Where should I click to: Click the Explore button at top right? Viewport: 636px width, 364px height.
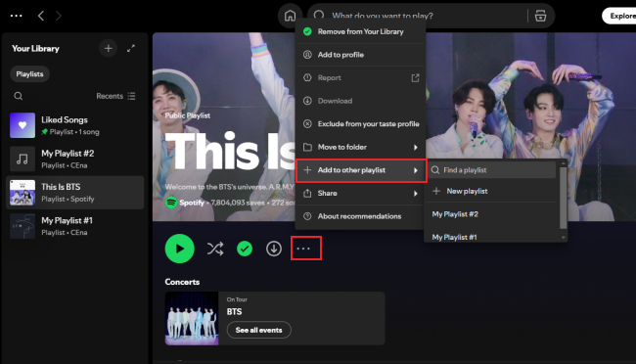(619, 16)
